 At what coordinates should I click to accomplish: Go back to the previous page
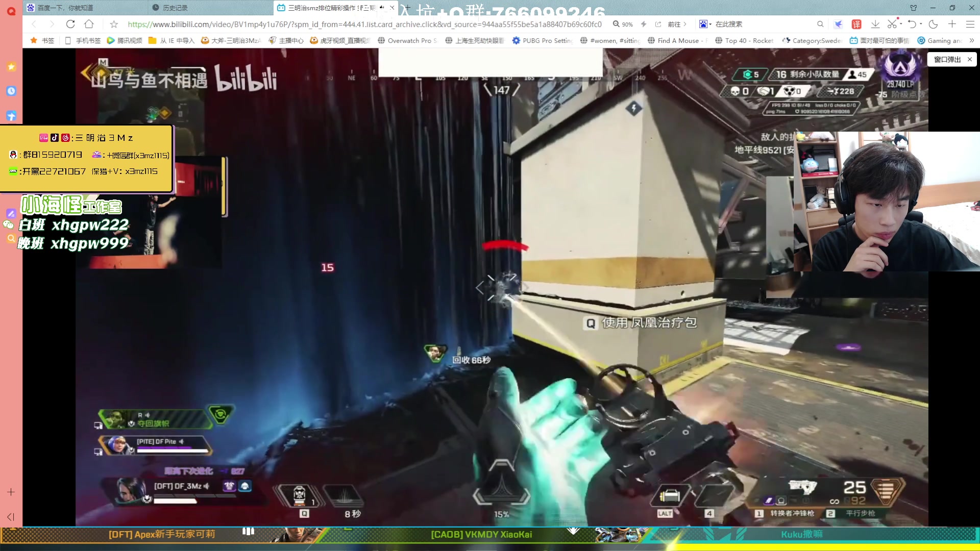tap(34, 24)
